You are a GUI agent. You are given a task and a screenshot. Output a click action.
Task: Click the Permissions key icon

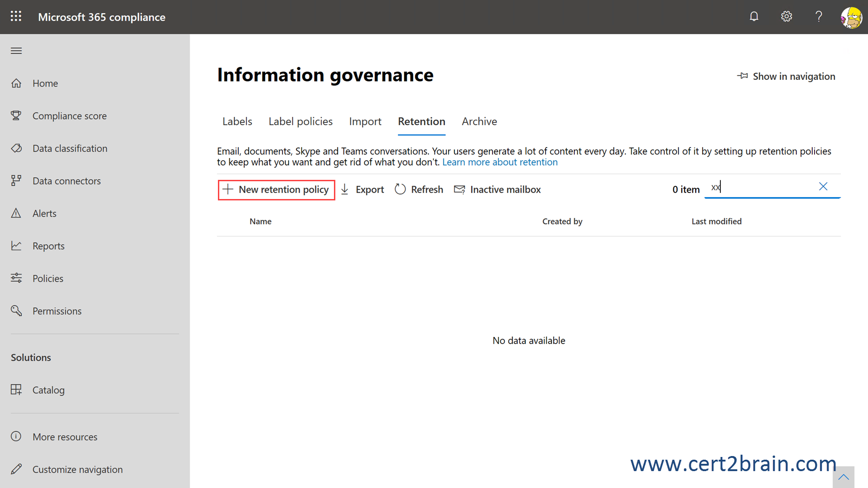coord(16,310)
